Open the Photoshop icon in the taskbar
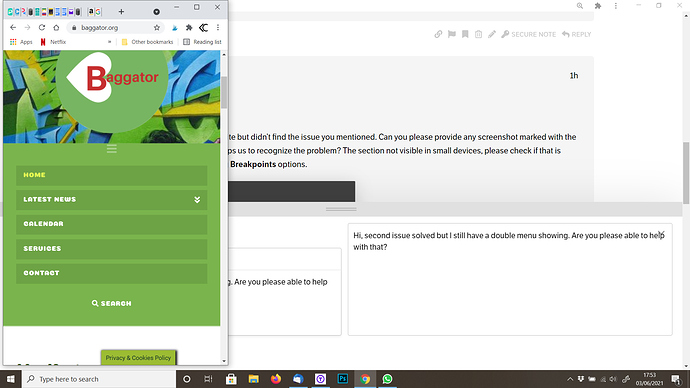 [342, 379]
